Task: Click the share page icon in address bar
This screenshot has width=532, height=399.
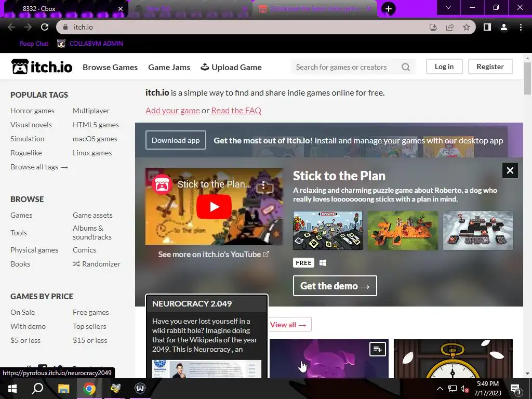Action: click(450, 27)
